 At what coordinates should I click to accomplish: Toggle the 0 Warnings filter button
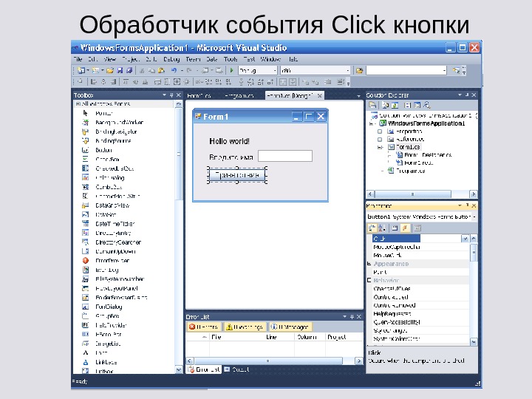click(245, 327)
